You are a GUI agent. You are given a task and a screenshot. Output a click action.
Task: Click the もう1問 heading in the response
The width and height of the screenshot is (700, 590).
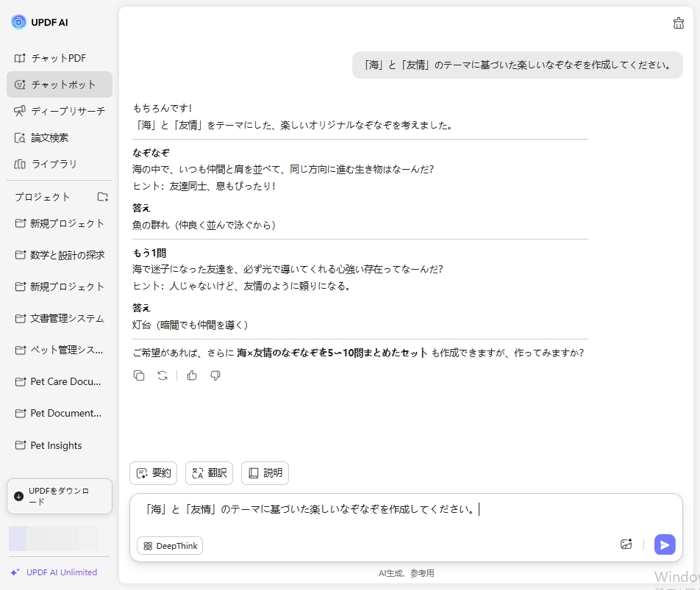(x=149, y=253)
